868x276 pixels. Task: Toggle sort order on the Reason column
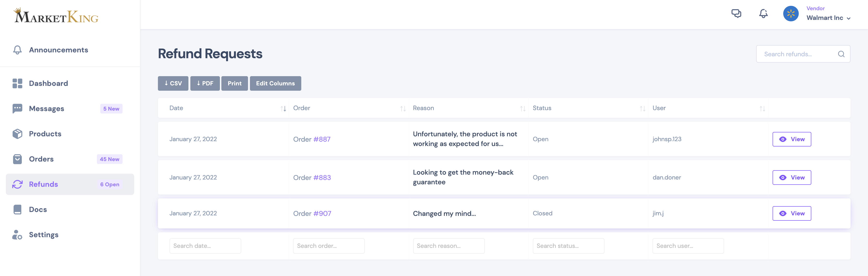522,108
